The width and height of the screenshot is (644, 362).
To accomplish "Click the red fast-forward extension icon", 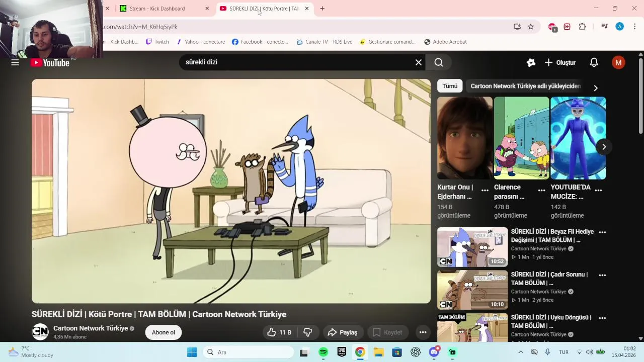I will 567,27.
